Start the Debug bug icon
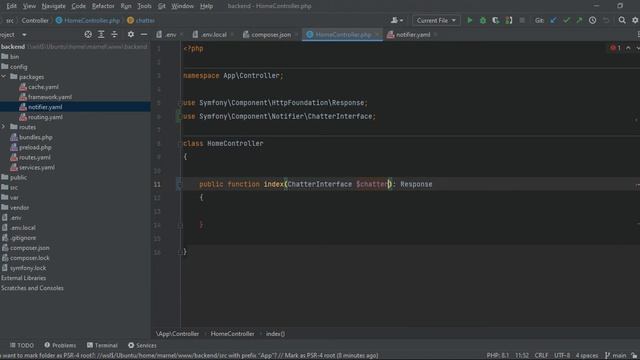The width and height of the screenshot is (640, 360). [x=483, y=20]
